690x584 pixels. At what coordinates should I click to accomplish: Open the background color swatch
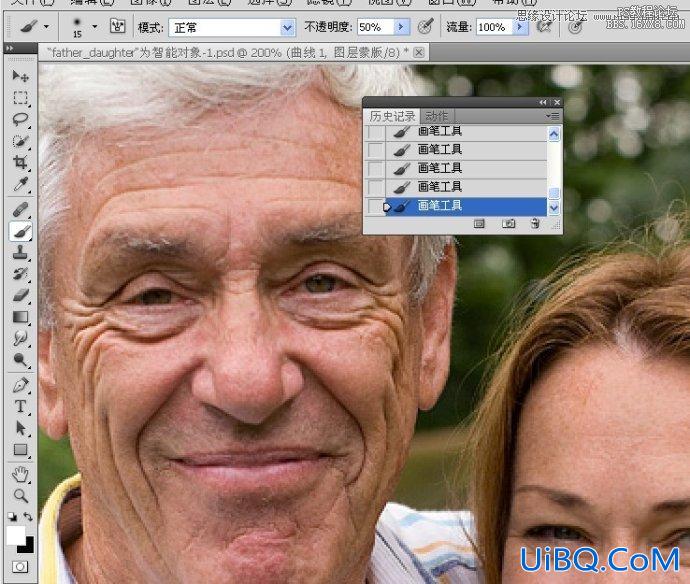click(x=28, y=546)
